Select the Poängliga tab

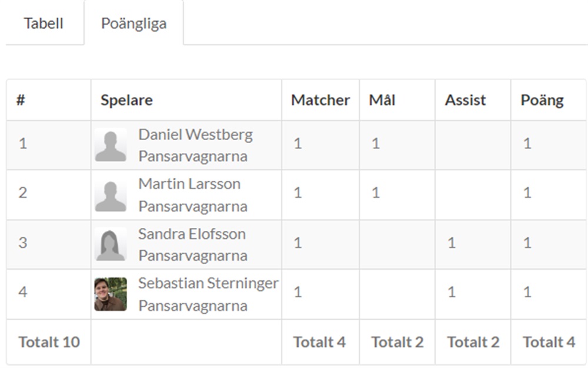click(x=133, y=24)
